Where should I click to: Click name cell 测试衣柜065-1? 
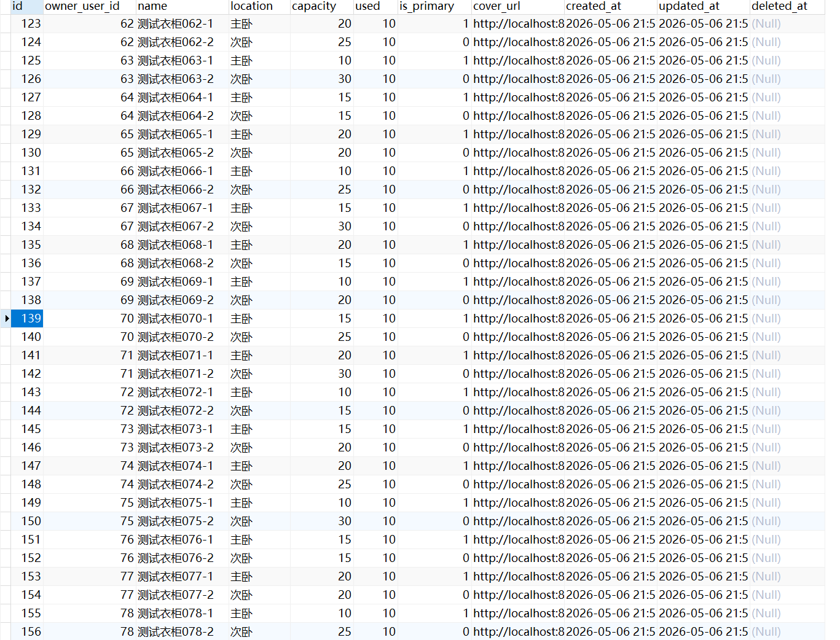click(182, 134)
